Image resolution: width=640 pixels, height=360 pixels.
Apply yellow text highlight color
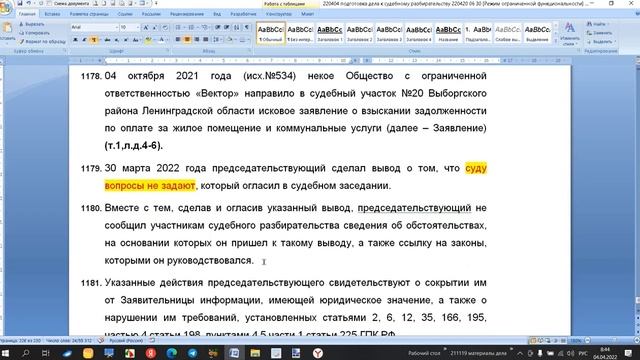click(x=149, y=40)
